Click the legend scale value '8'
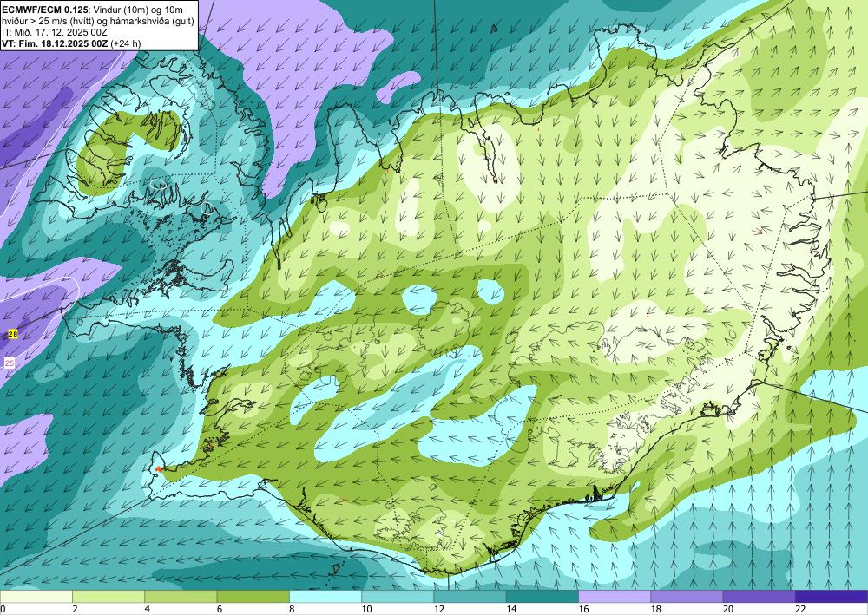This screenshot has height=615, width=868. coord(292,609)
